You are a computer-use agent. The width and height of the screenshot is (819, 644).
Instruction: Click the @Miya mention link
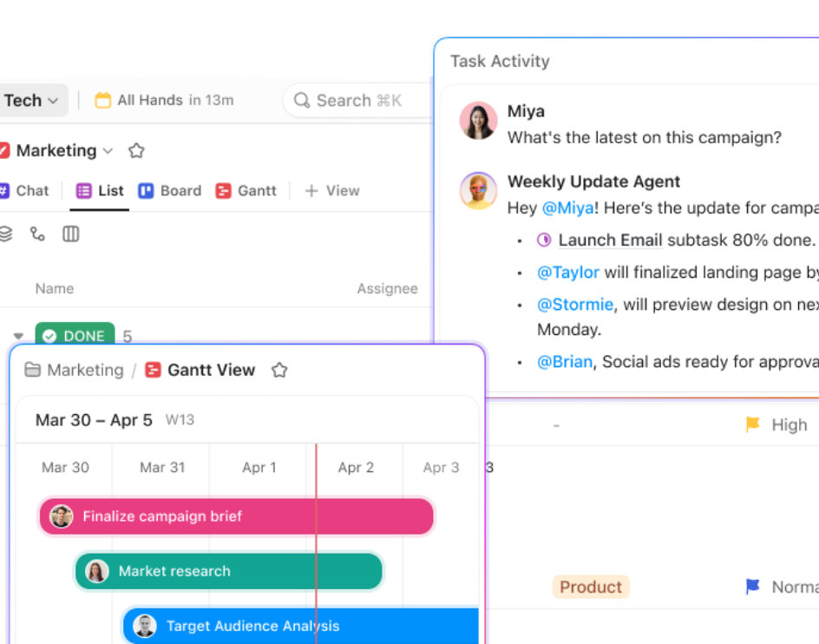tap(568, 208)
